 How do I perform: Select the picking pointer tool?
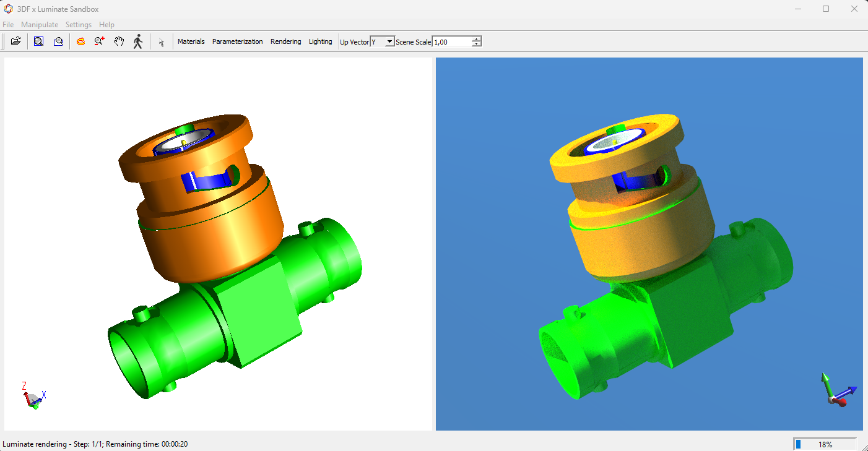(x=161, y=42)
